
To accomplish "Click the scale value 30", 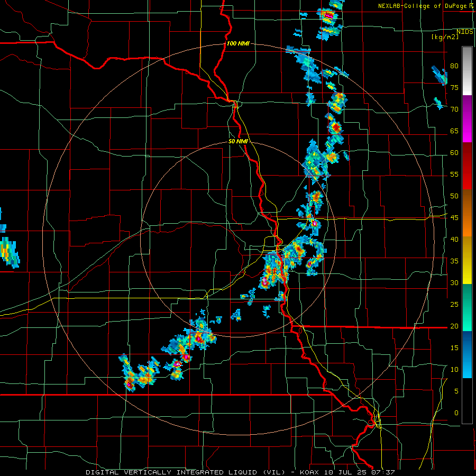I will [454, 282].
